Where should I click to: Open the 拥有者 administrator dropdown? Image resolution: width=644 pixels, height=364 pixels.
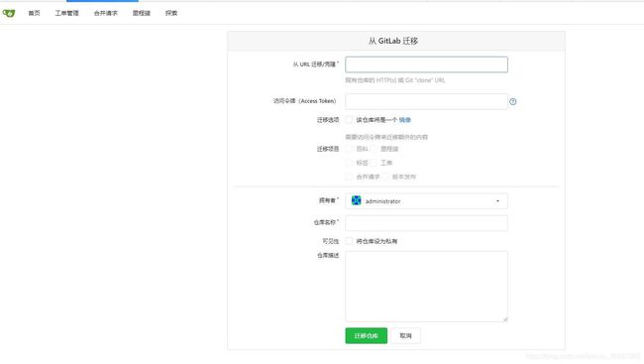coord(426,201)
